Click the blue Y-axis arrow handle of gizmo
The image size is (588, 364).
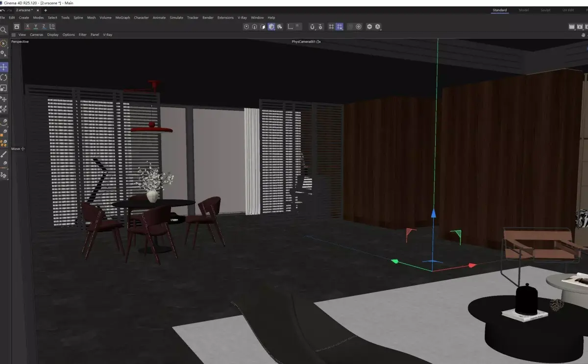click(x=433, y=213)
